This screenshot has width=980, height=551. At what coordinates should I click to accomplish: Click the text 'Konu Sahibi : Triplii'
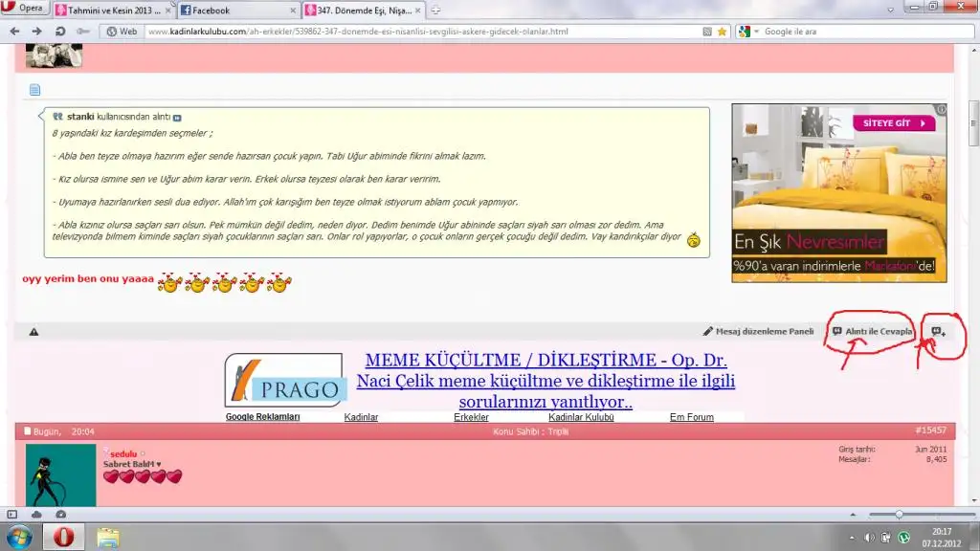coord(530,431)
